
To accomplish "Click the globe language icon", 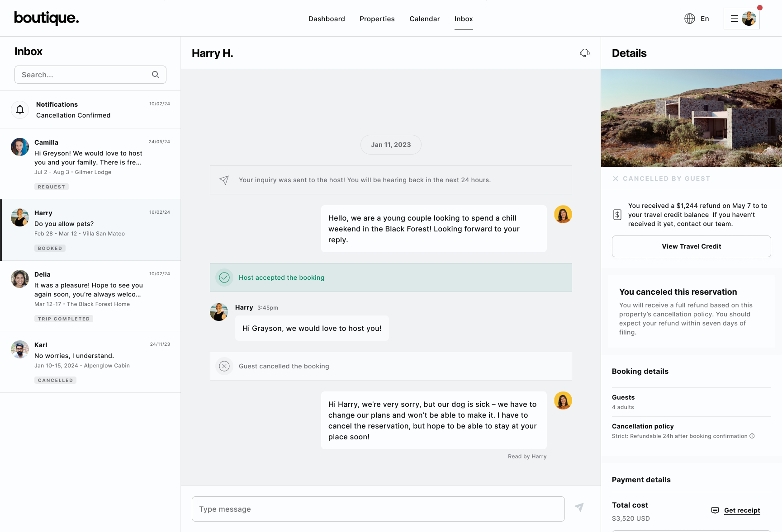I will click(690, 19).
